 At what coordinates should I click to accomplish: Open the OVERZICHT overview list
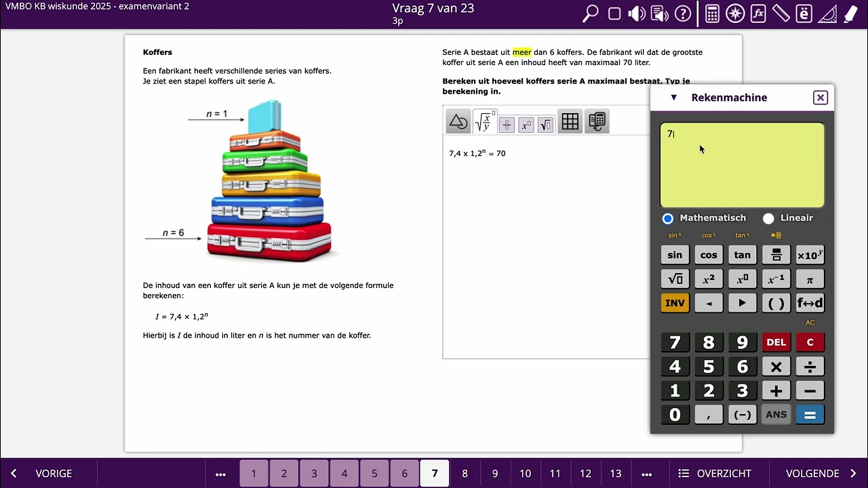pos(715,474)
